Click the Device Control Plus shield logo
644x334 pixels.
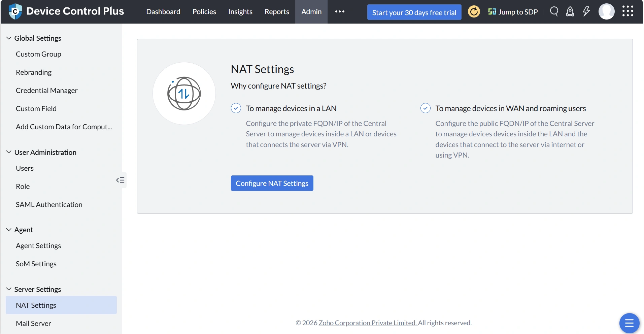(x=15, y=11)
